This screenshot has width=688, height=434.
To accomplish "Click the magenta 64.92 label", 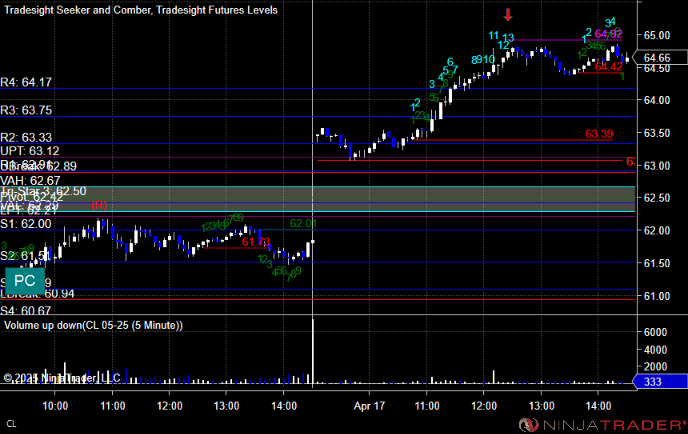I will point(608,34).
